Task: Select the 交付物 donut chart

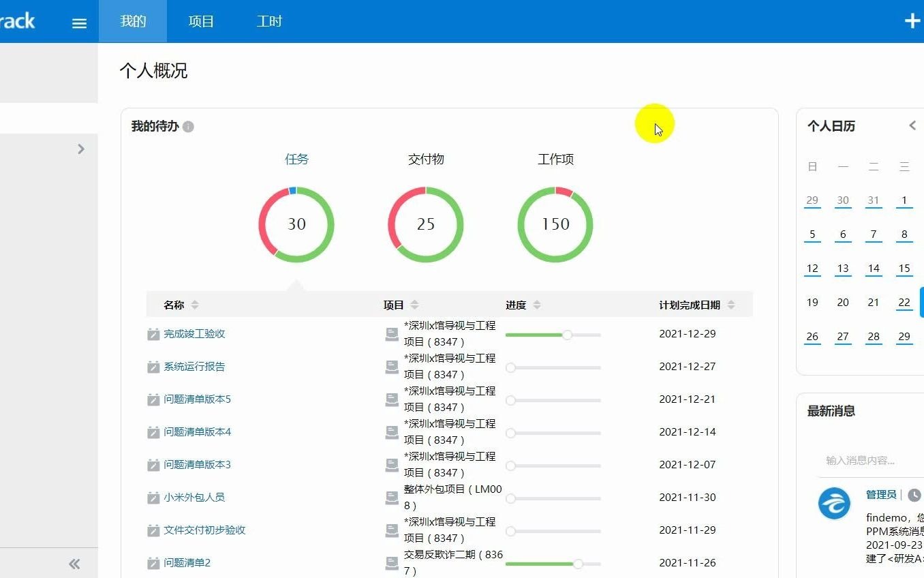Action: pos(426,224)
